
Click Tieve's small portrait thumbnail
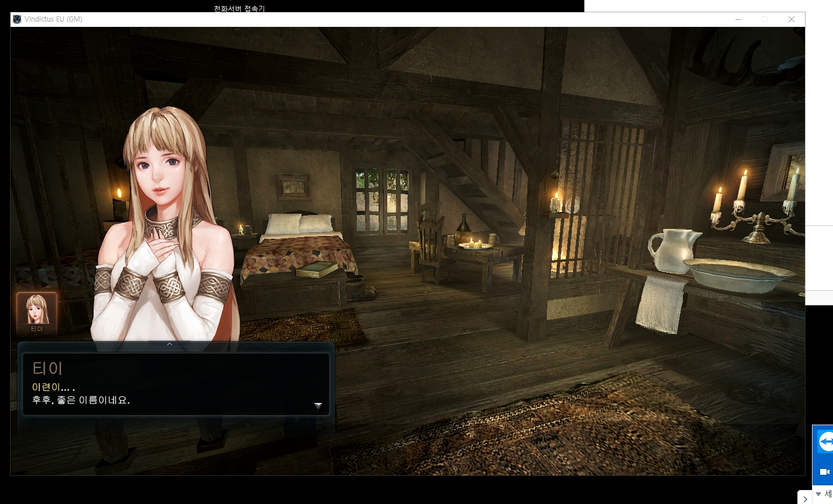(x=37, y=308)
